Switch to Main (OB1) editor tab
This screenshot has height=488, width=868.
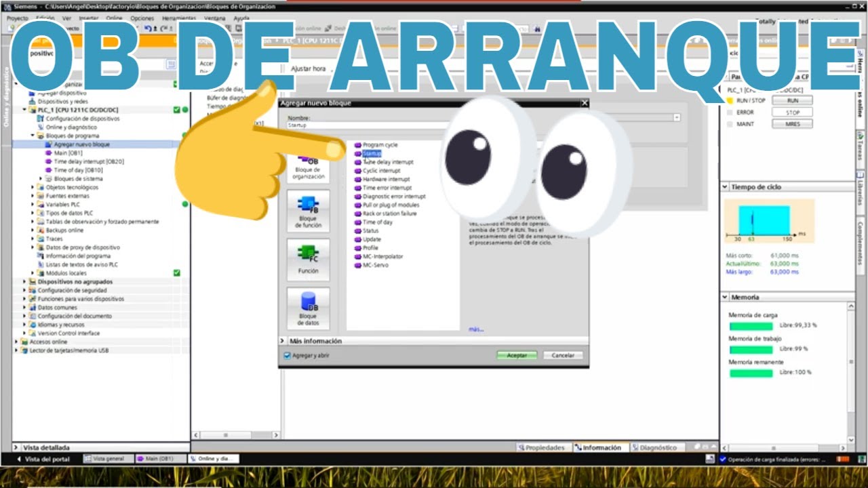(160, 459)
